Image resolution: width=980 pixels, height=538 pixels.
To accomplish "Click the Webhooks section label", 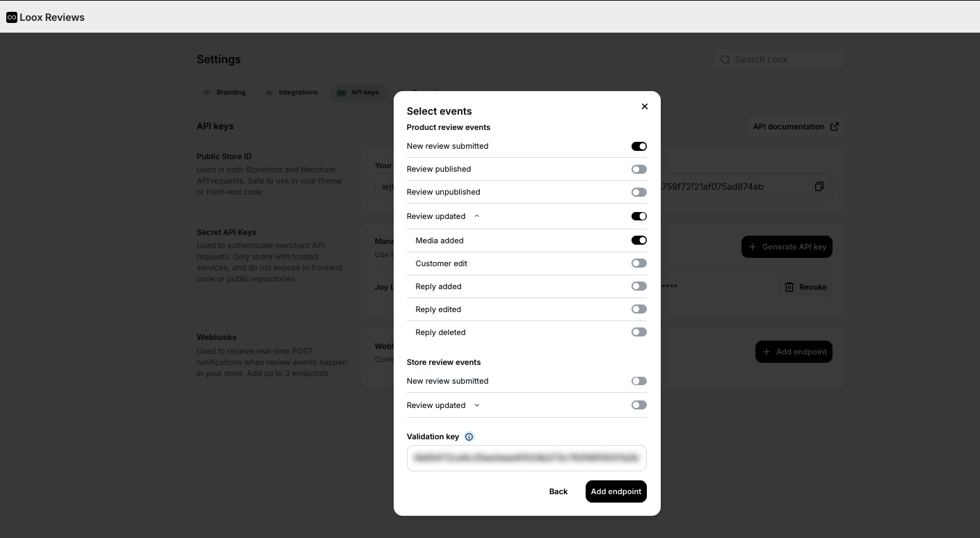I will (x=217, y=337).
